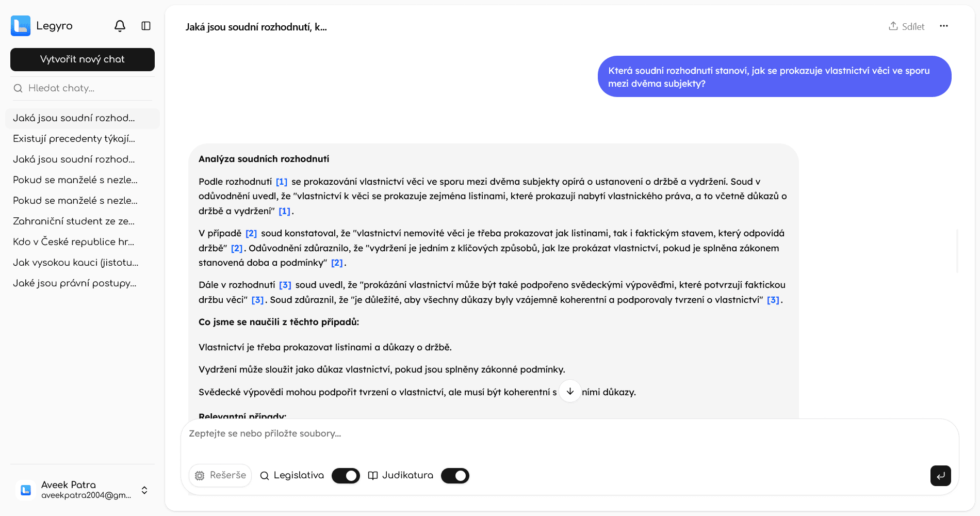
Task: Click the chat scrollbar on right edge
Action: tap(957, 250)
